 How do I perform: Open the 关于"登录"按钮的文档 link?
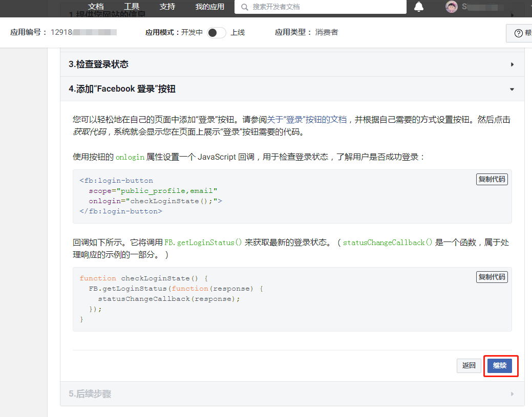307,120
